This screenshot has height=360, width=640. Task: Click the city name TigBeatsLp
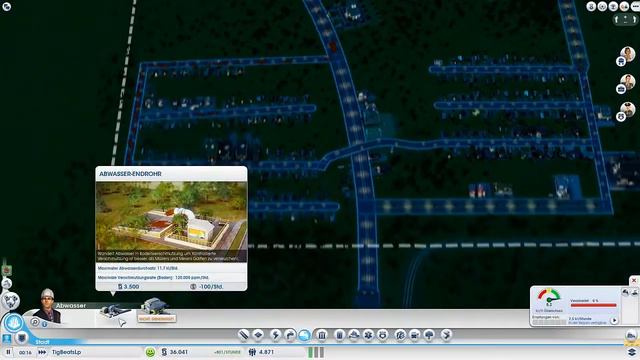pos(67,352)
